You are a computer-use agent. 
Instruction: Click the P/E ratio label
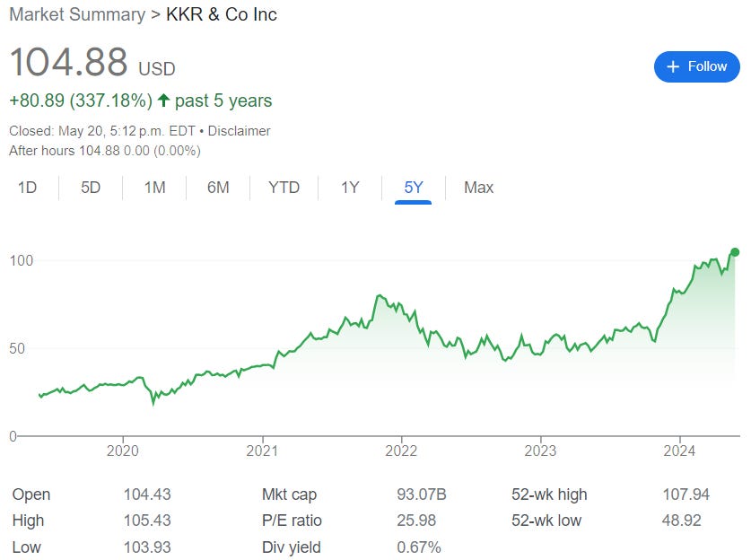click(x=292, y=521)
